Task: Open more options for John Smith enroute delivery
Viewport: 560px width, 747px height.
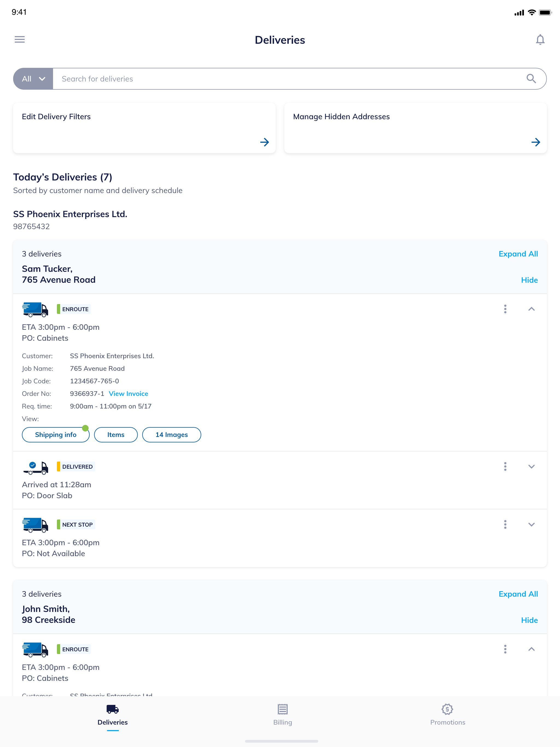Action: 505,649
